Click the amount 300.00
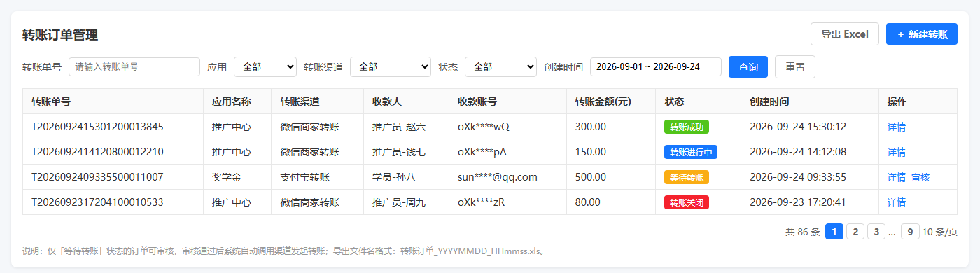This screenshot has width=980, height=273. pos(591,127)
